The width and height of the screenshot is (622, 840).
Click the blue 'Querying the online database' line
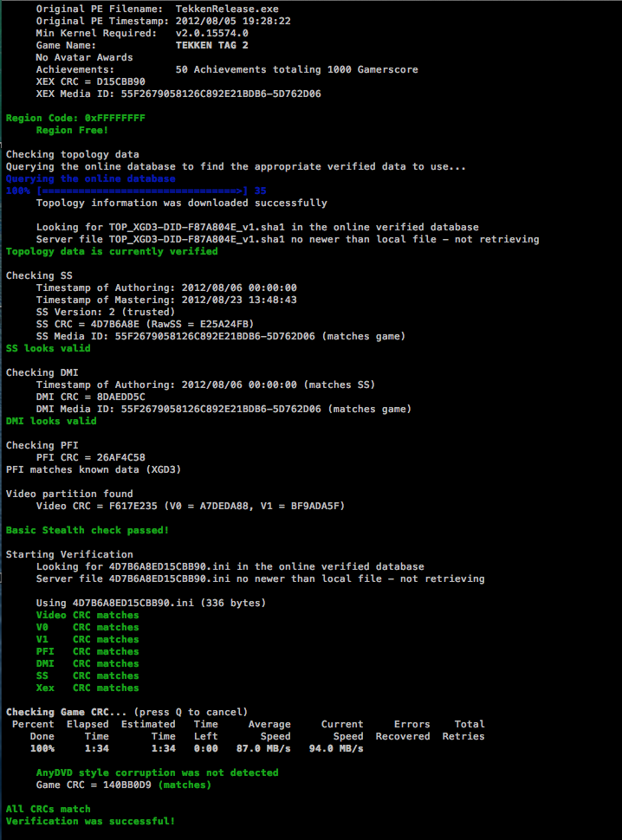(91, 178)
